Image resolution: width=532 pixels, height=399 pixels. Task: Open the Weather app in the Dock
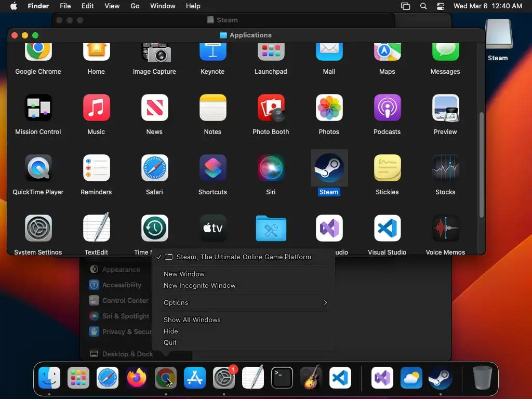(411, 378)
